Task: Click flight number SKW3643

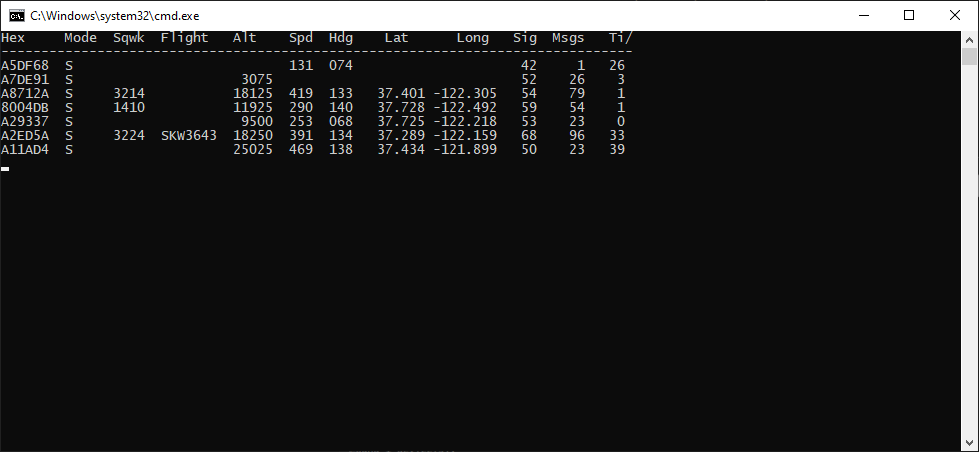Action: 189,135
